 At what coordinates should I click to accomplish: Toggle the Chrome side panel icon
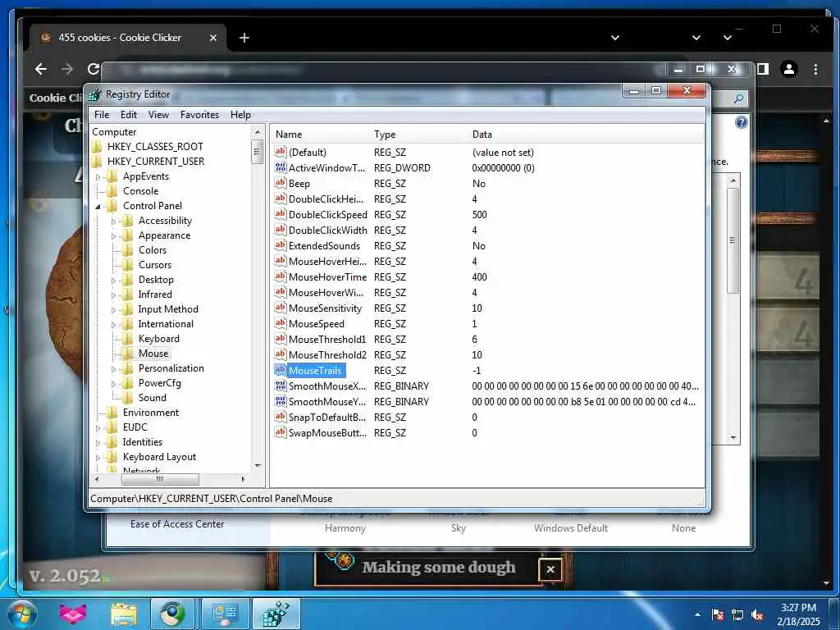pos(762,69)
